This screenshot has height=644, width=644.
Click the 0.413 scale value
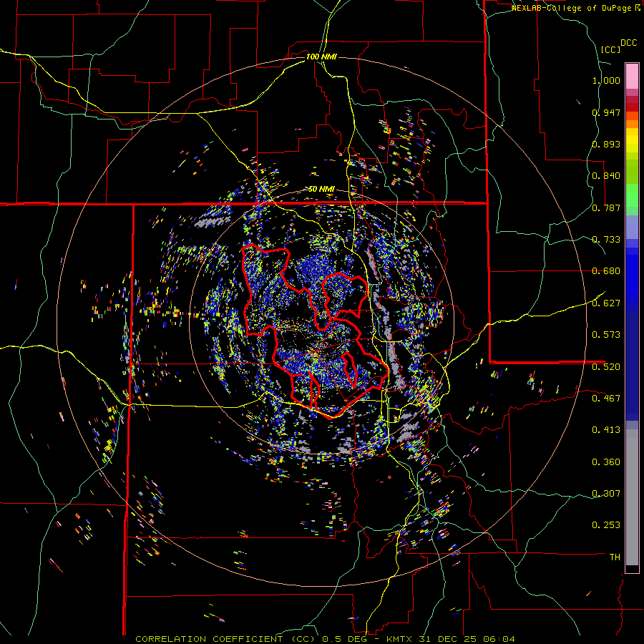606,430
